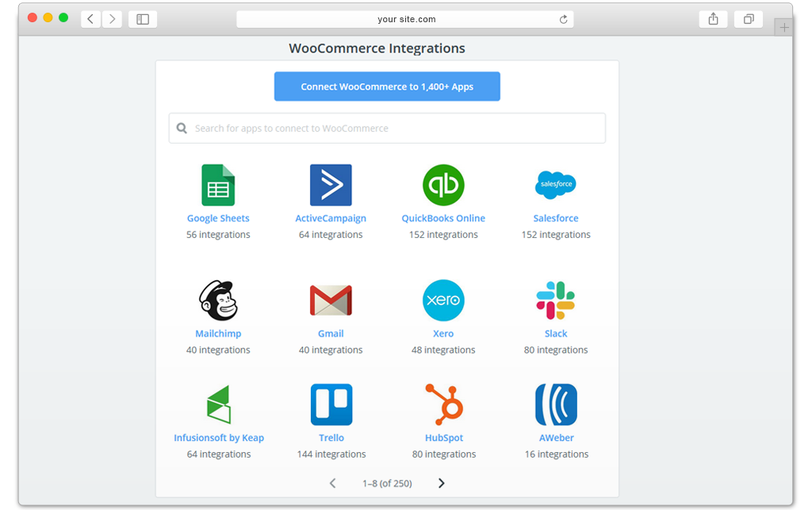This screenshot has height=510, width=812.
Task: Click the search magnifier icon
Action: click(182, 128)
